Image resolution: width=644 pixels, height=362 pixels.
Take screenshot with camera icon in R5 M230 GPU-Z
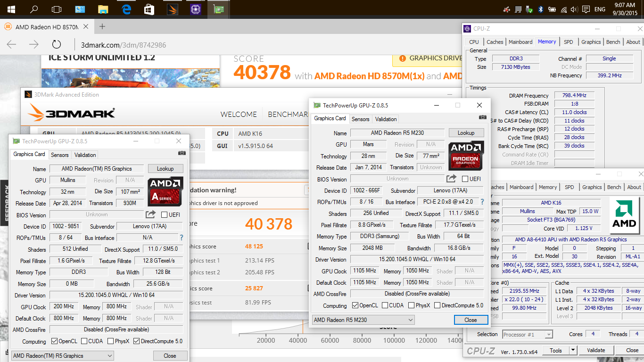tap(483, 117)
